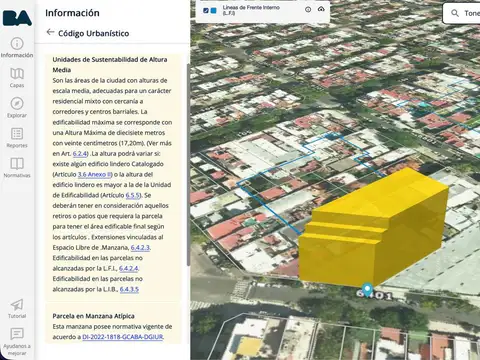The image size is (480, 360).
Task: Click the Líneas de Frente Interno label
Action: [251, 10]
